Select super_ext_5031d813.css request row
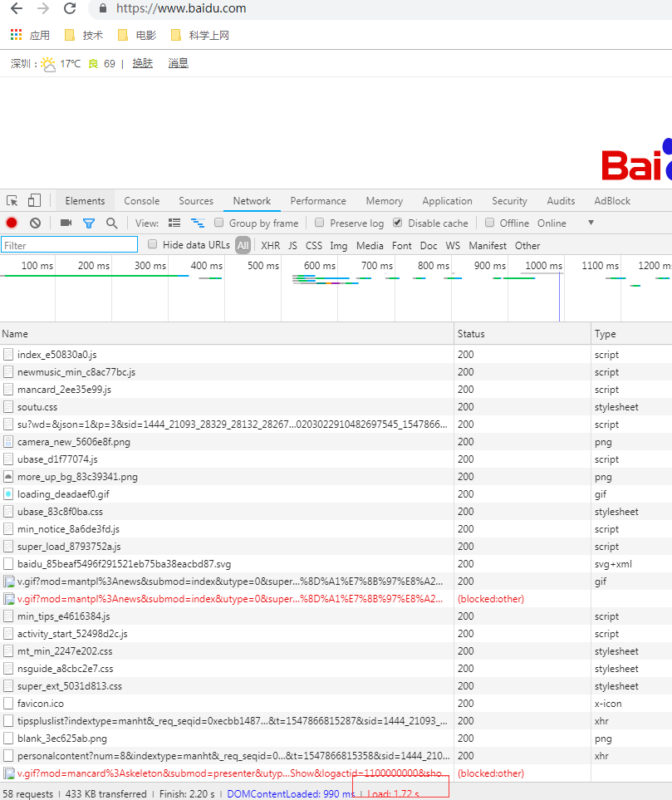The image size is (672, 800). [336, 685]
